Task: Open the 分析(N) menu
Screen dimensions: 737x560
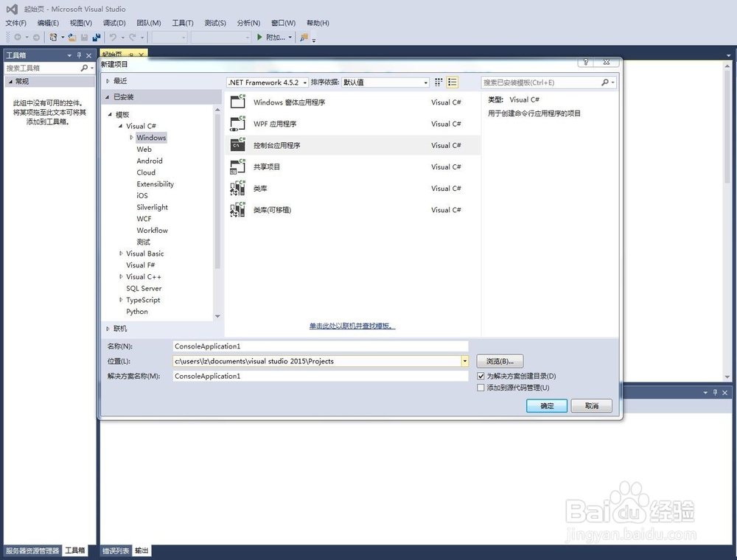Action: [248, 23]
